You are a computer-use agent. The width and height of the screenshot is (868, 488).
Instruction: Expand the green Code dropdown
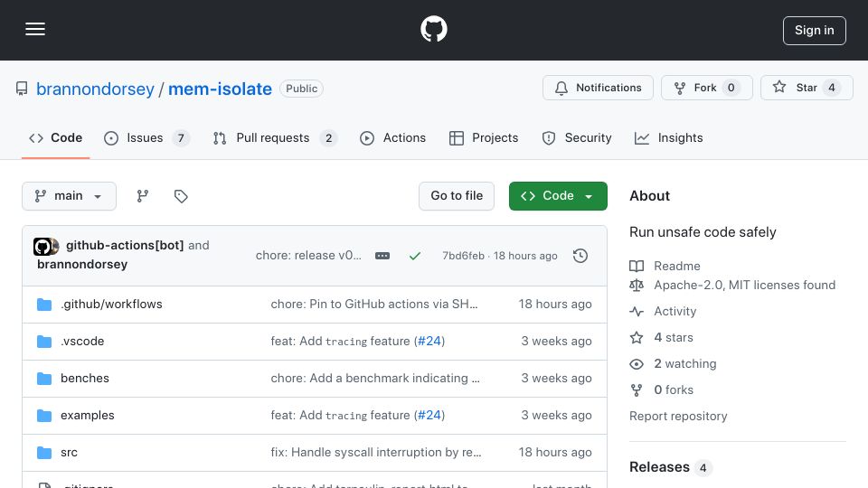click(x=558, y=196)
